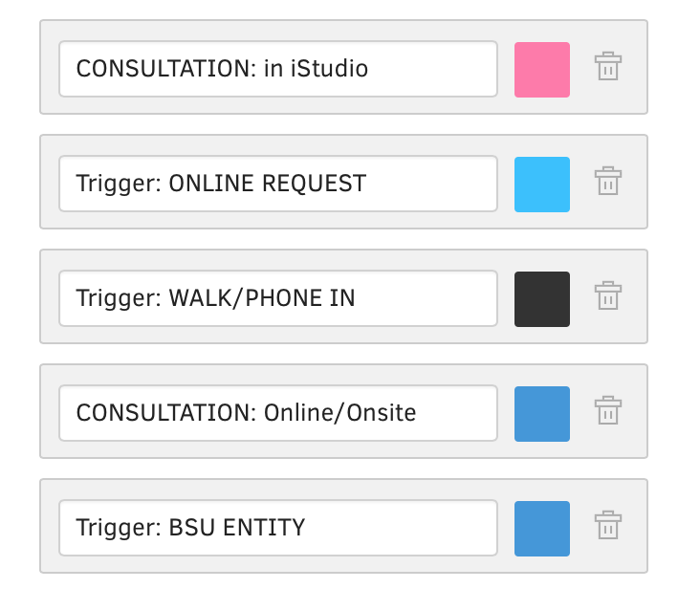Image resolution: width=700 pixels, height=589 pixels.
Task: Click trash icon for 'Trigger: ONLINE REQUEST'
Action: coord(608,182)
